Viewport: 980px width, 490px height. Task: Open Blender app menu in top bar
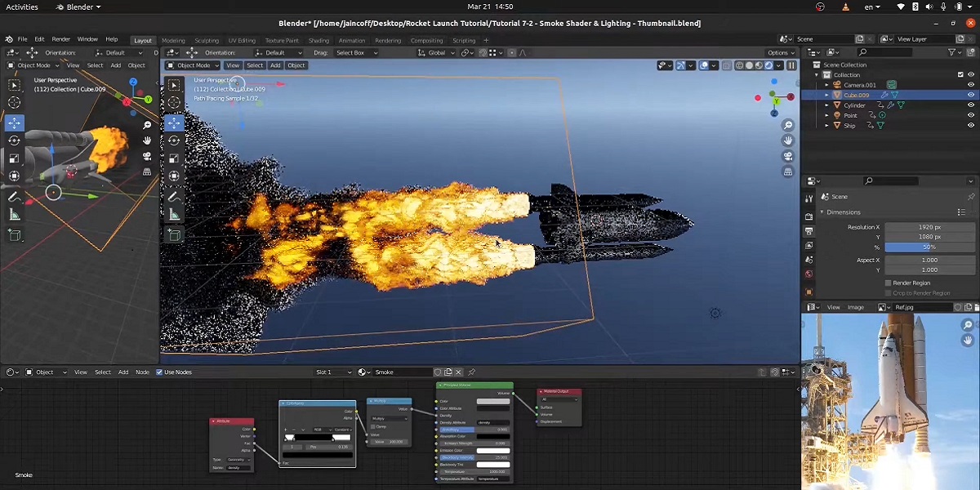point(78,7)
